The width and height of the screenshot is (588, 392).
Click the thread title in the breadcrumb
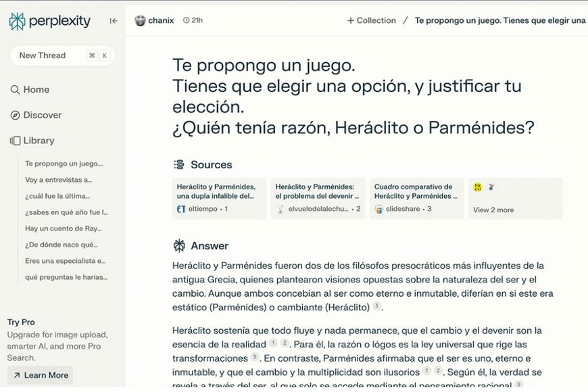coord(500,20)
